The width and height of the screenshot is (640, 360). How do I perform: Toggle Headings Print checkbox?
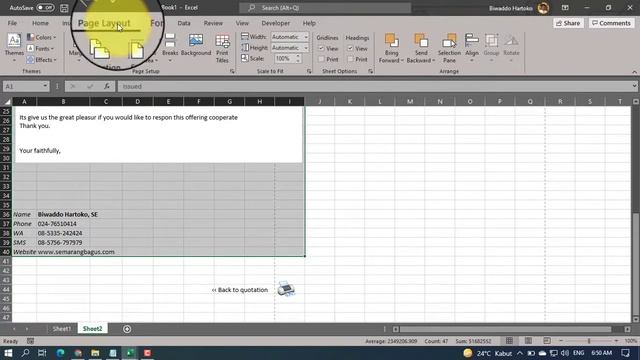click(350, 59)
